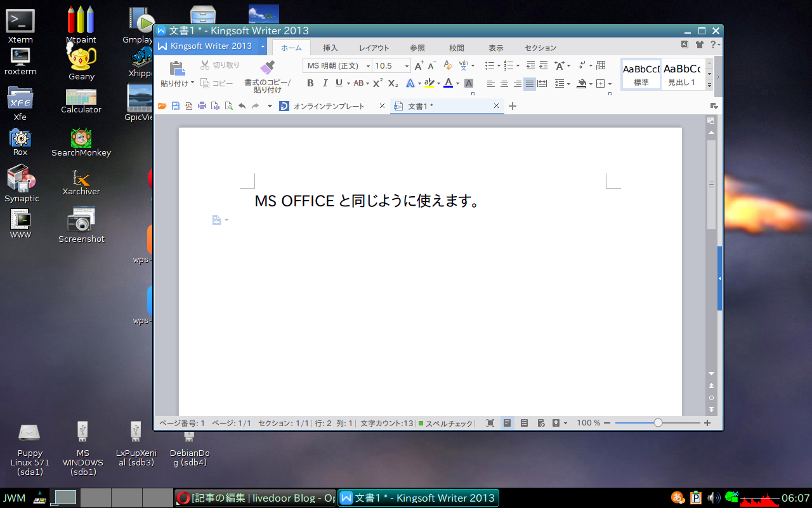Align text left

(491, 84)
